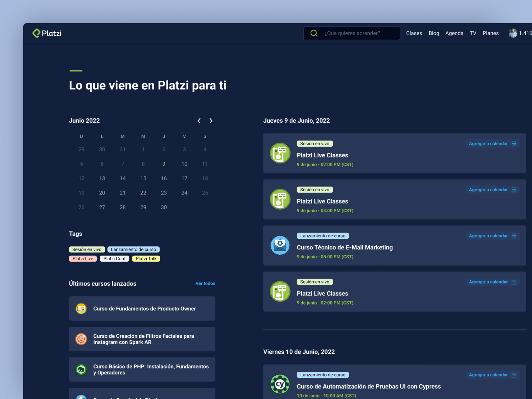Filter by the Platzi Conf tag
The height and width of the screenshot is (399, 532).
(x=114, y=259)
